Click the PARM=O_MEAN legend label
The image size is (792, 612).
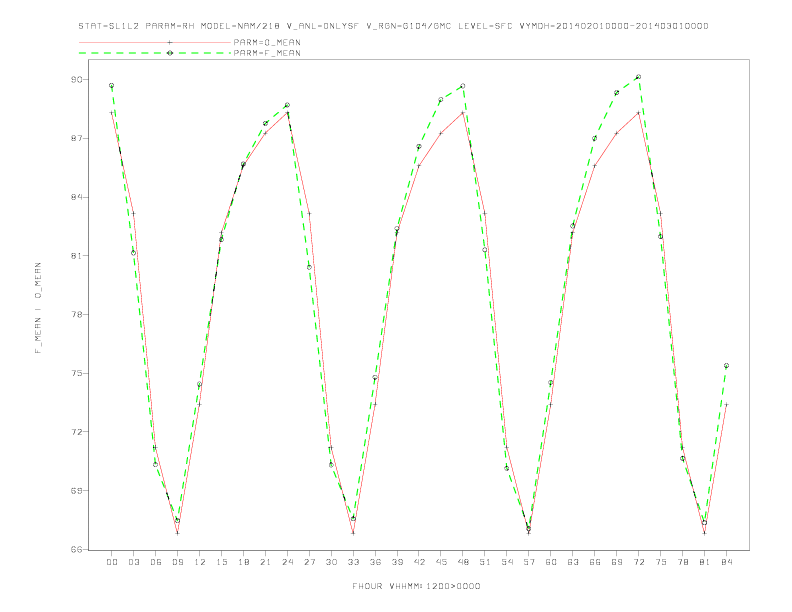pyautogui.click(x=267, y=42)
